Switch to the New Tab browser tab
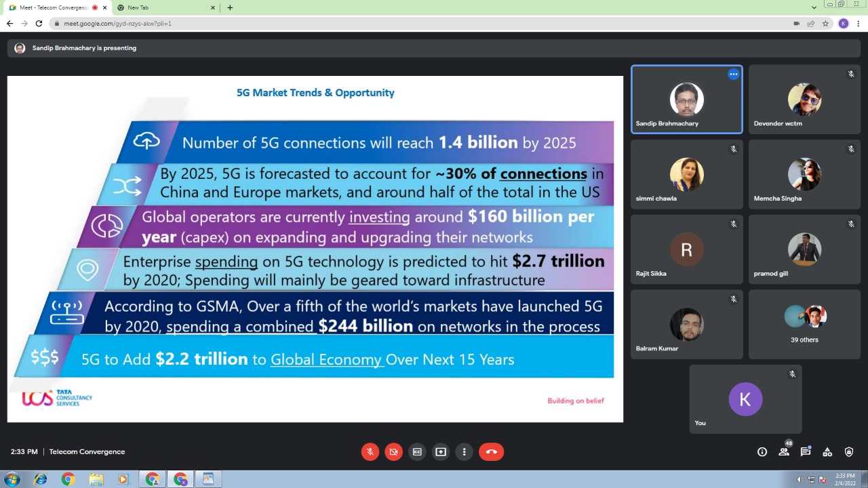This screenshot has height=488, width=868. tap(163, 7)
